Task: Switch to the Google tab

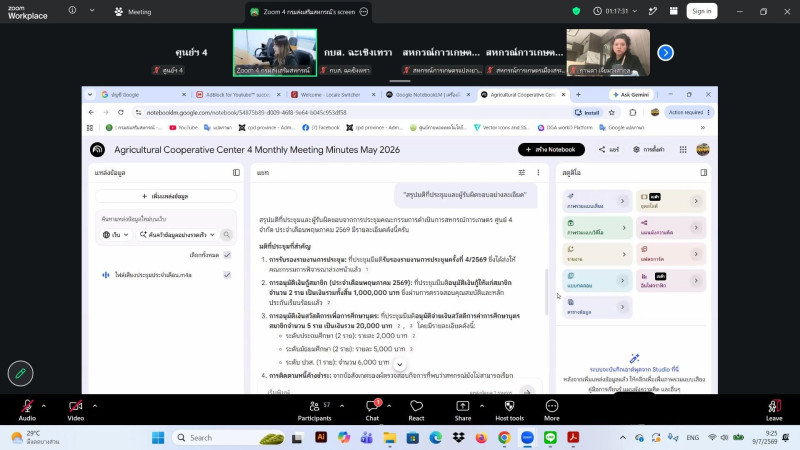Action: click(143, 94)
